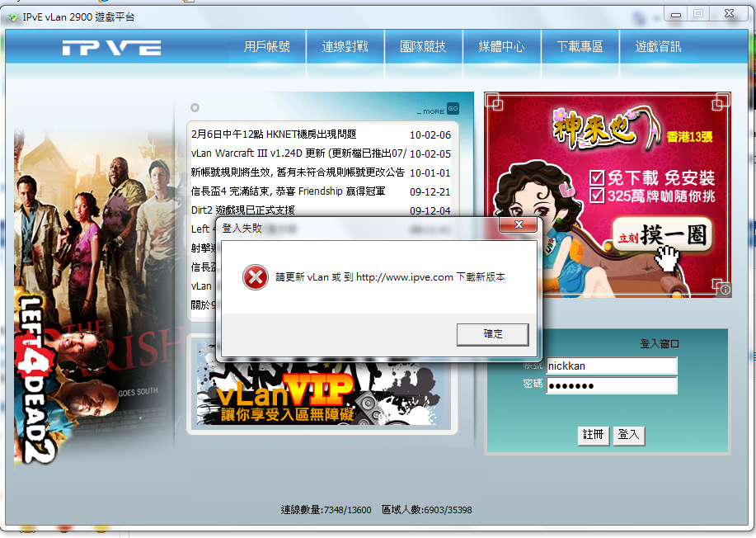This screenshot has height=538, width=756.
Task: Open news item 2月6日中午12點 HKNET機房出現問題
Action: coord(274,134)
